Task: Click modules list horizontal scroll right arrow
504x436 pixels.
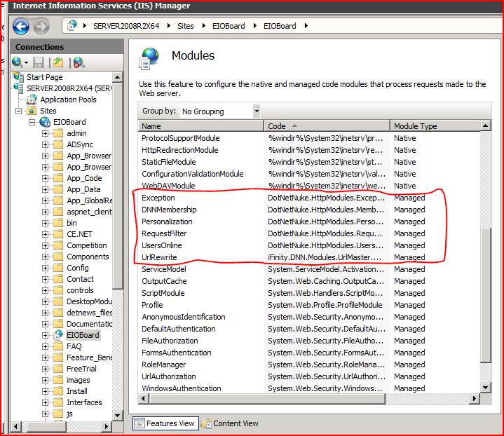Action: [474, 399]
